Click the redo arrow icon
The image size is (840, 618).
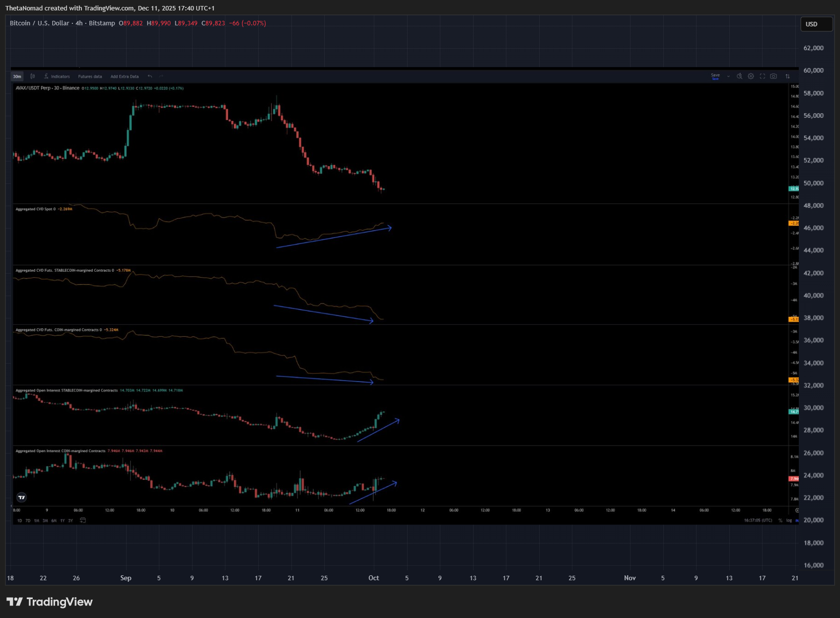[x=161, y=77]
